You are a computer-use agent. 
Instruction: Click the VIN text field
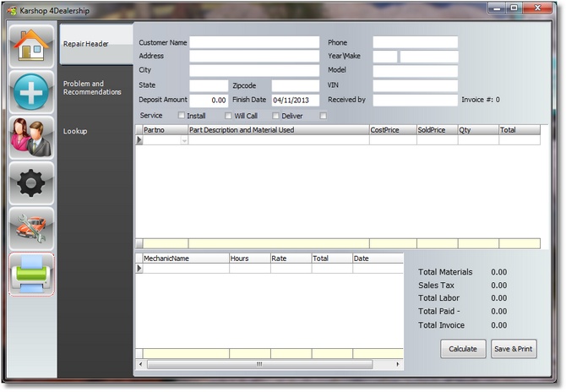(415, 85)
